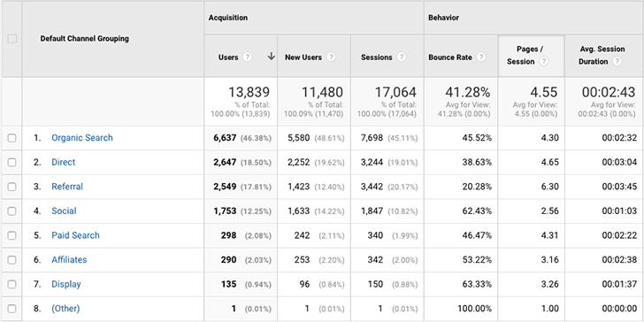Check the Affiliates row checkbox

pyautogui.click(x=11, y=260)
